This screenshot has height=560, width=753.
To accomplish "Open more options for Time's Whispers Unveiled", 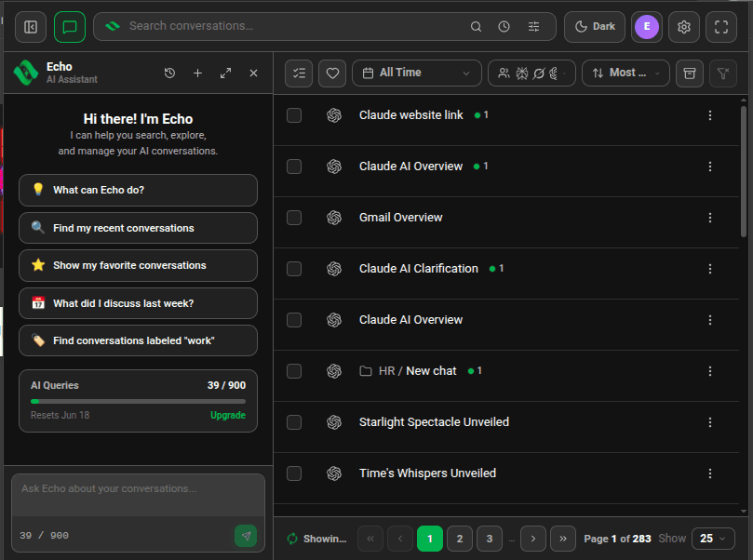I will (710, 473).
